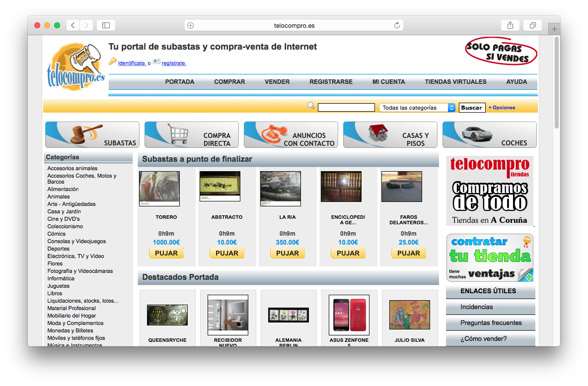The height and width of the screenshot is (386, 588).
Task: Open the Julio Silva painting thumbnail
Action: [410, 315]
